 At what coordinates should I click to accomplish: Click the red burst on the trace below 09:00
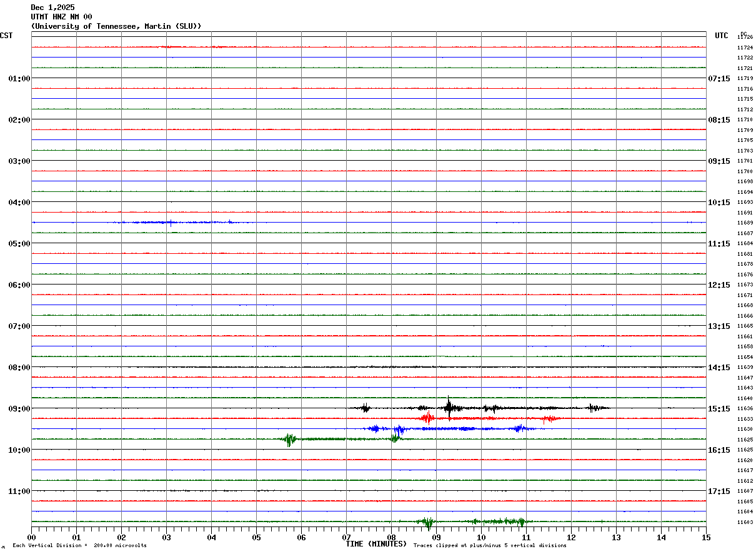(x=427, y=418)
